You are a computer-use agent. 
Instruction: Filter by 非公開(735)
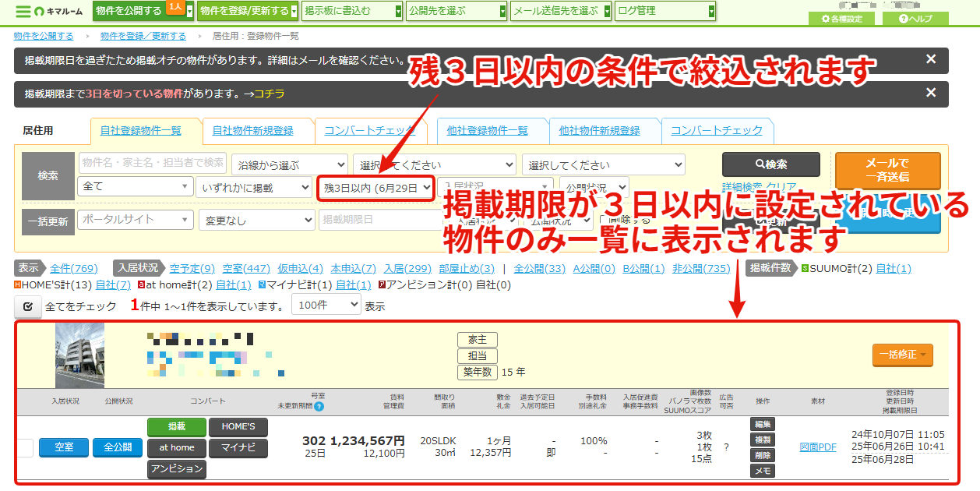tap(701, 269)
